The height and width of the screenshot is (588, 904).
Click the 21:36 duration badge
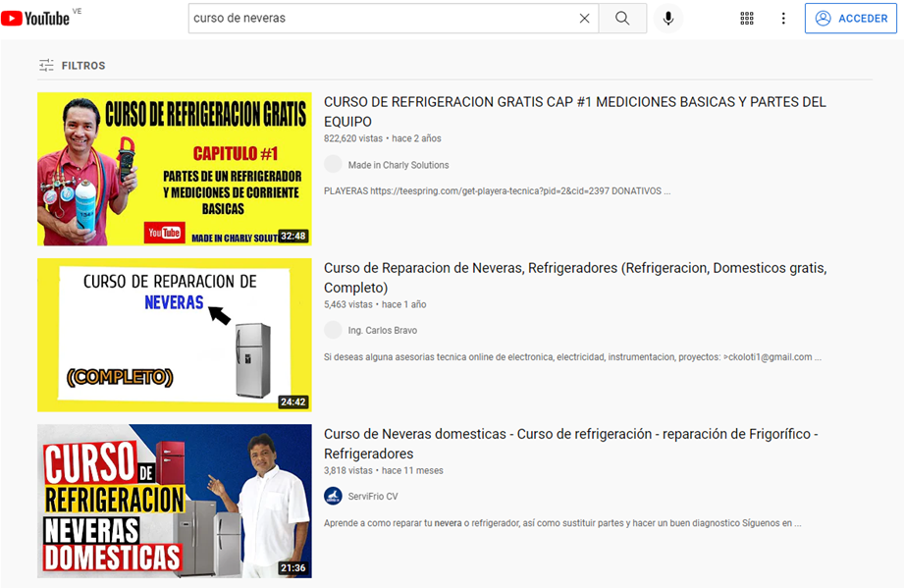coord(293,567)
